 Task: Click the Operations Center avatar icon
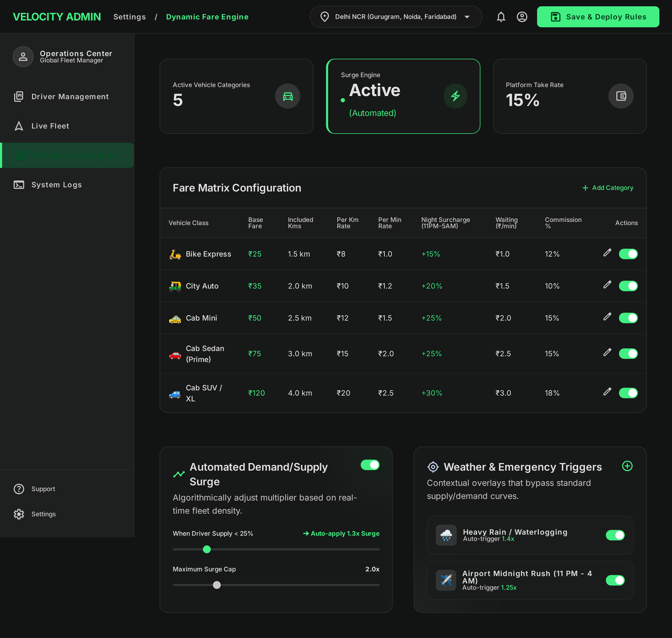point(23,57)
